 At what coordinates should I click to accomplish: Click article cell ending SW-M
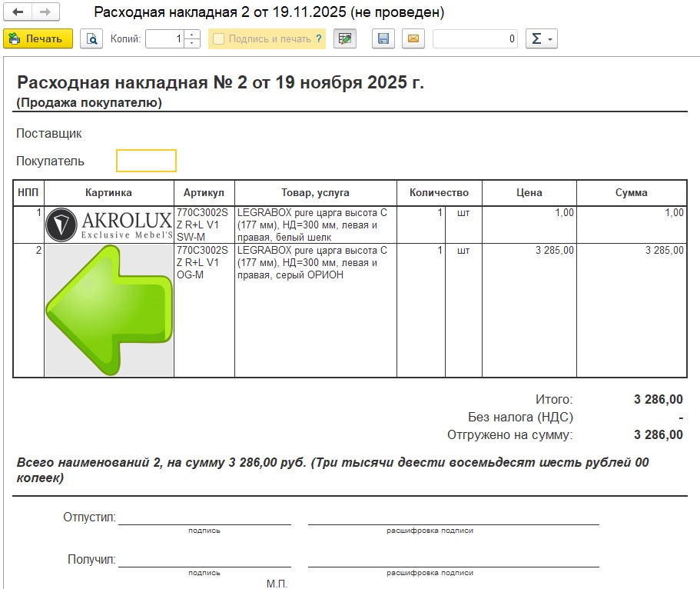tap(204, 225)
